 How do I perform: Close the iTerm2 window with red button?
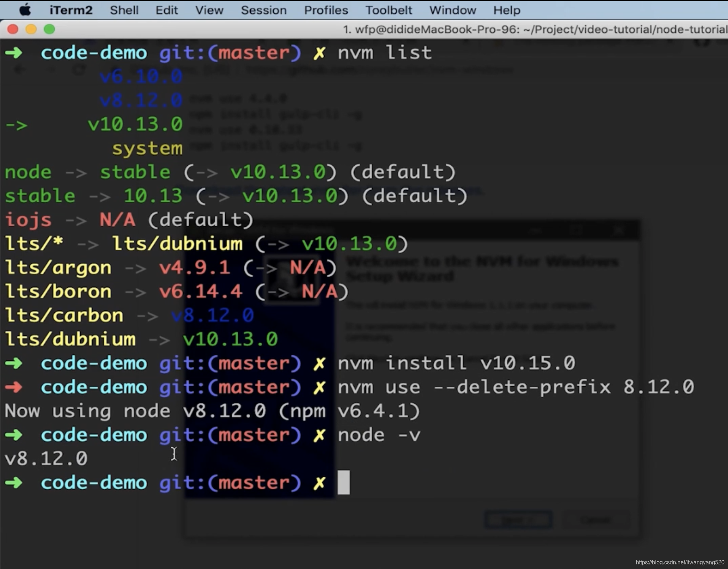coord(13,29)
